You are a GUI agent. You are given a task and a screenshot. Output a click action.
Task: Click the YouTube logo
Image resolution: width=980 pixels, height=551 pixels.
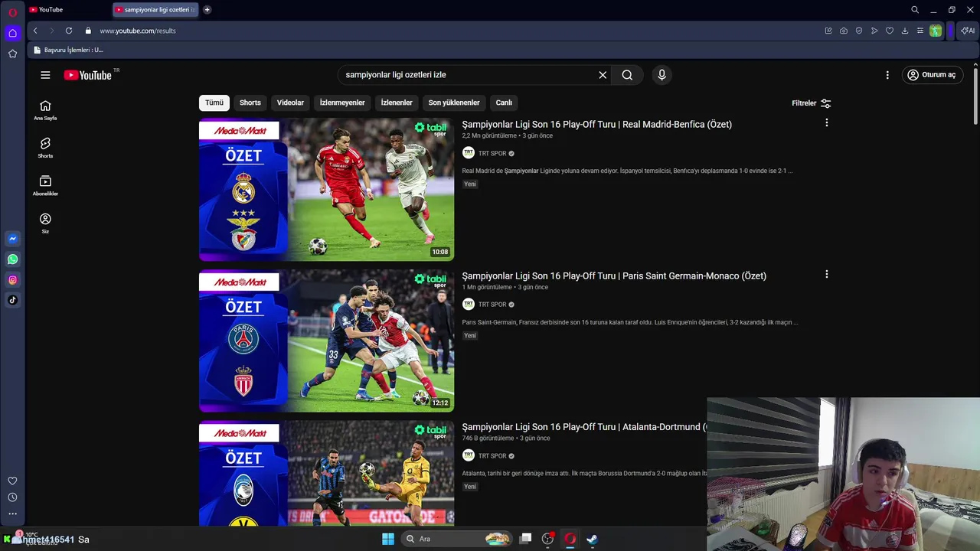click(x=88, y=75)
